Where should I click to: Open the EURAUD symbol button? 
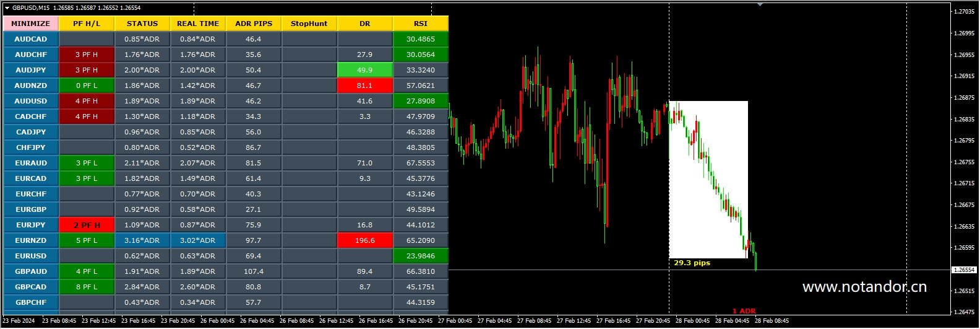pyautogui.click(x=31, y=163)
